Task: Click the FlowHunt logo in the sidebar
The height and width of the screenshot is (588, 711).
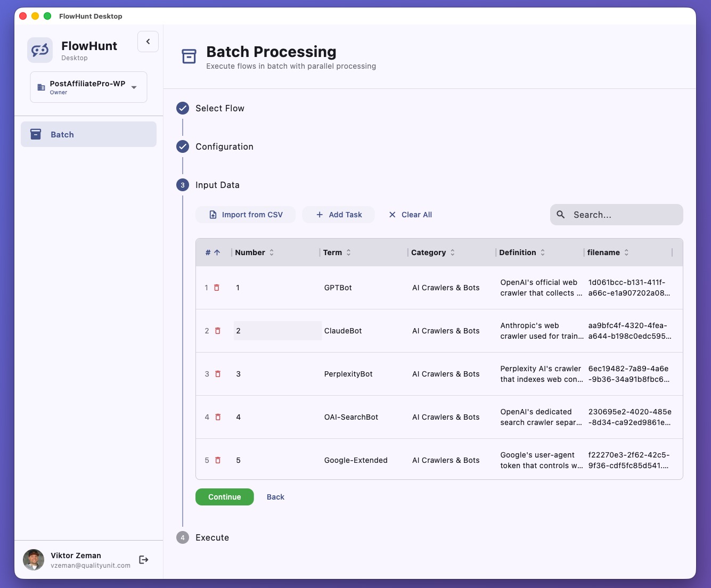Action: tap(39, 50)
